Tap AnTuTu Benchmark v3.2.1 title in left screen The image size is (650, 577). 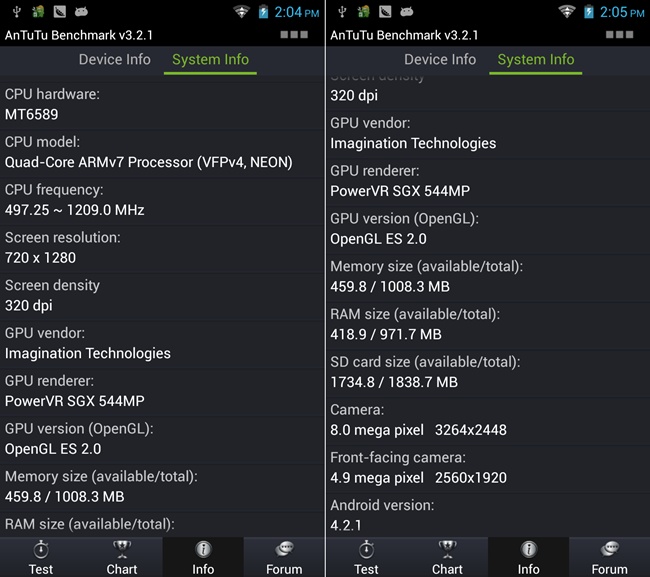[x=79, y=35]
